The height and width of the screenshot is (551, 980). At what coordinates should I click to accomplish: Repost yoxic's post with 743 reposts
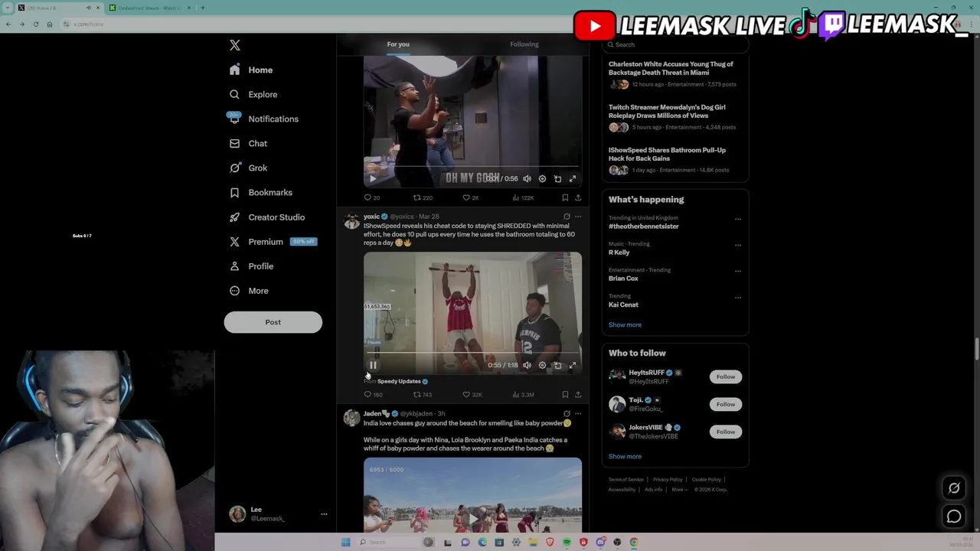pyautogui.click(x=423, y=395)
